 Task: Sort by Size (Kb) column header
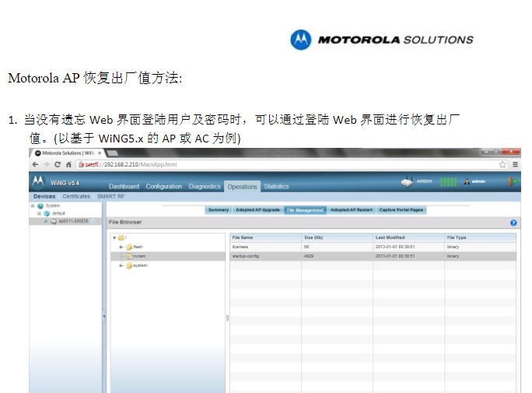pyautogui.click(x=338, y=237)
